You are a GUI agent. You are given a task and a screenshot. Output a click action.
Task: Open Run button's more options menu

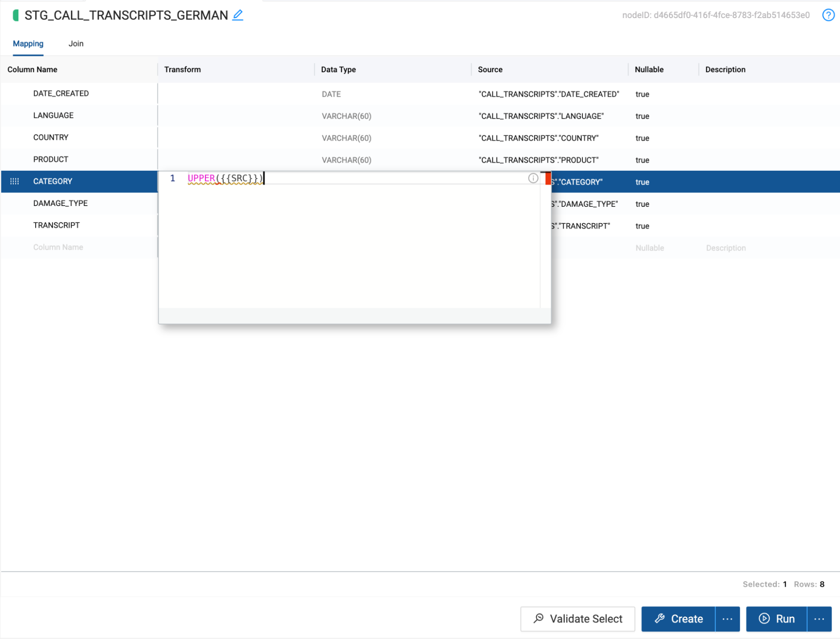pyautogui.click(x=819, y=619)
